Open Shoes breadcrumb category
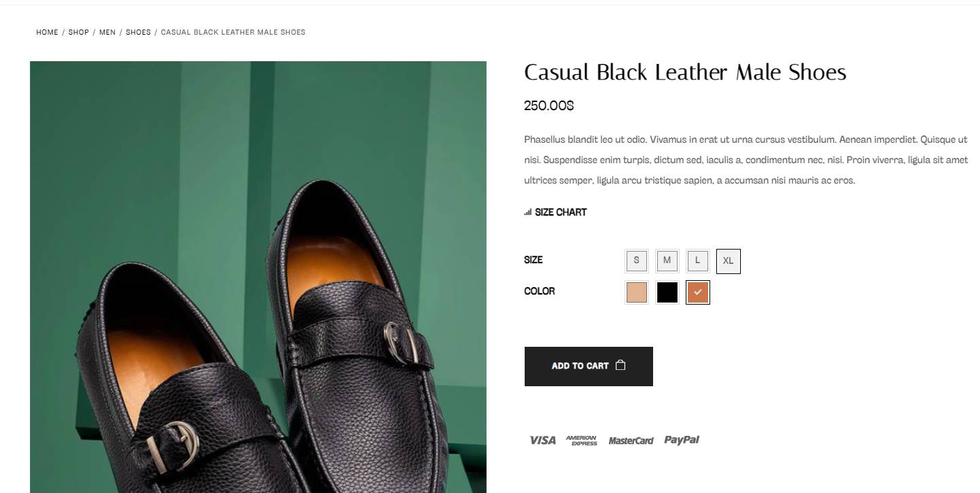This screenshot has width=980, height=493. coord(138,32)
